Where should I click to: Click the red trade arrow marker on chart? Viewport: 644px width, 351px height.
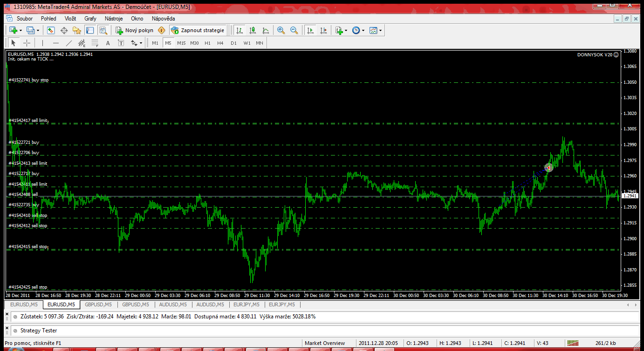[x=549, y=167]
